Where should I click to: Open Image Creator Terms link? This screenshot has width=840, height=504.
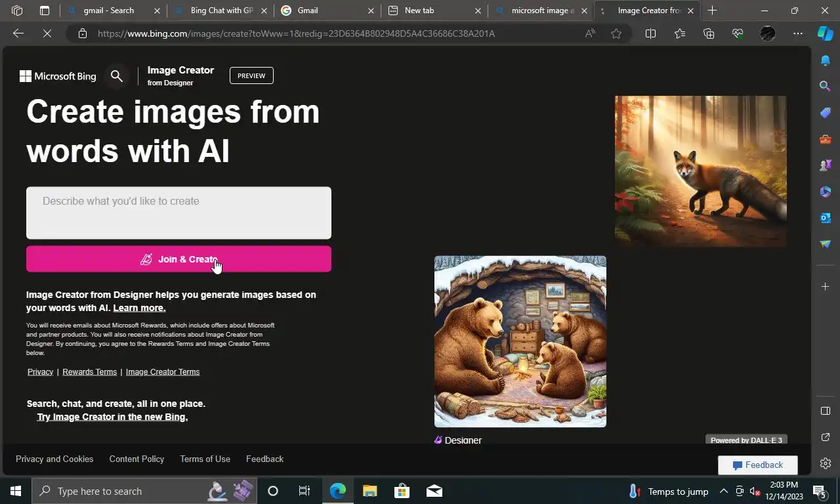coord(163,371)
